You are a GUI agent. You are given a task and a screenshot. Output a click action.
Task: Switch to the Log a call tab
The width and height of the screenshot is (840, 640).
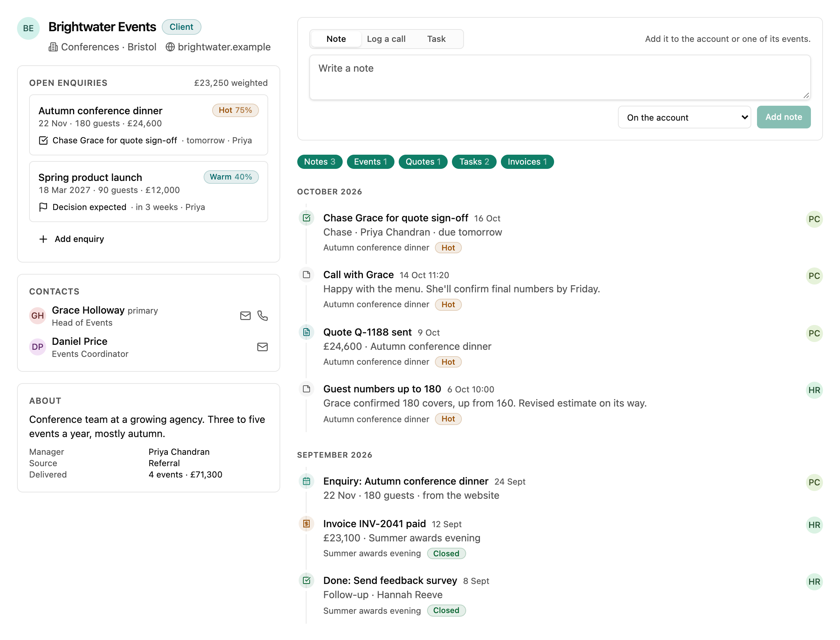pos(386,39)
